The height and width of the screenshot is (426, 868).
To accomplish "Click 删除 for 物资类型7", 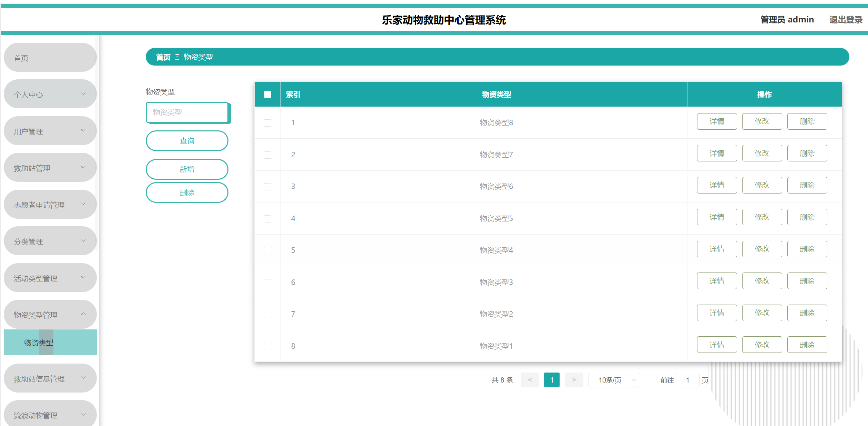I will pyautogui.click(x=807, y=153).
